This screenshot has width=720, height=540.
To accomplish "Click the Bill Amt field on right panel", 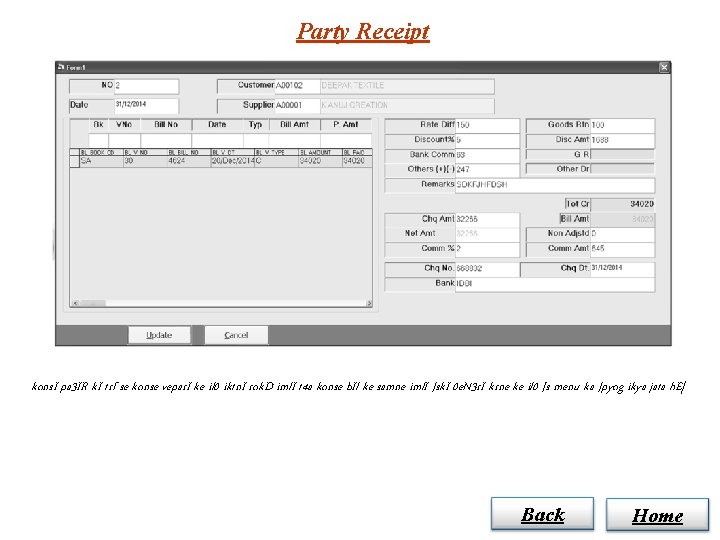I will click(x=622, y=219).
